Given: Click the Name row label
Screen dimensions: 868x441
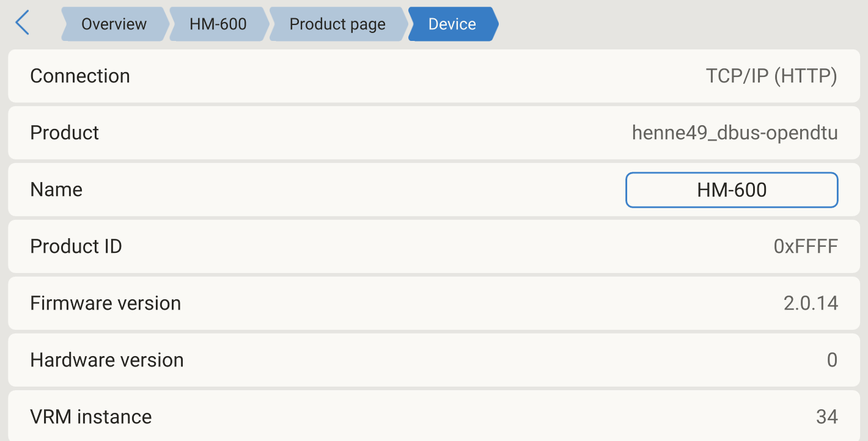Looking at the screenshot, I should [x=56, y=190].
